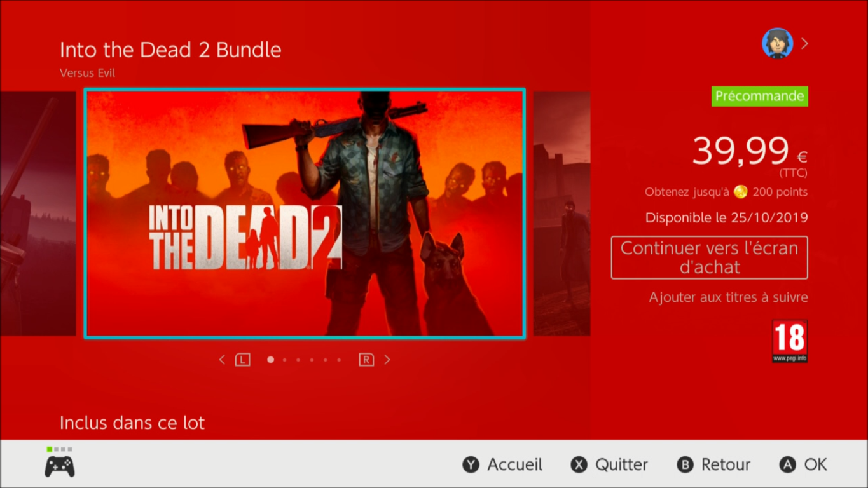Click the gold points coin icon

point(740,191)
